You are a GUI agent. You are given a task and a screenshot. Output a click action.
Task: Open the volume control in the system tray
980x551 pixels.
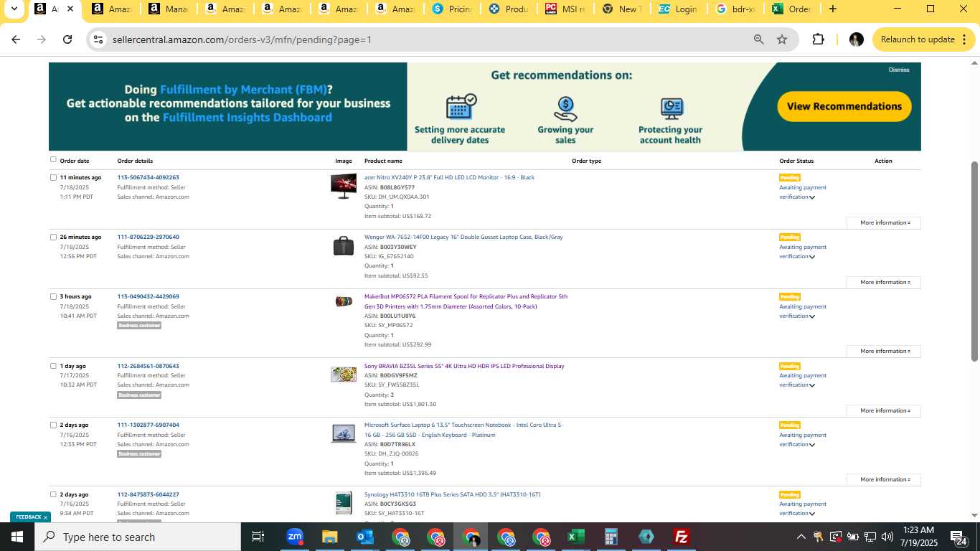[887, 537]
